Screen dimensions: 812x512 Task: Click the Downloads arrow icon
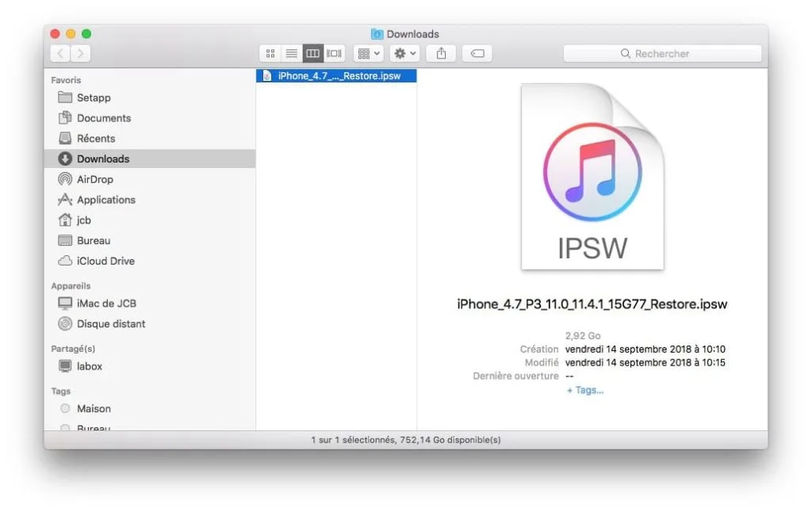[x=65, y=159]
